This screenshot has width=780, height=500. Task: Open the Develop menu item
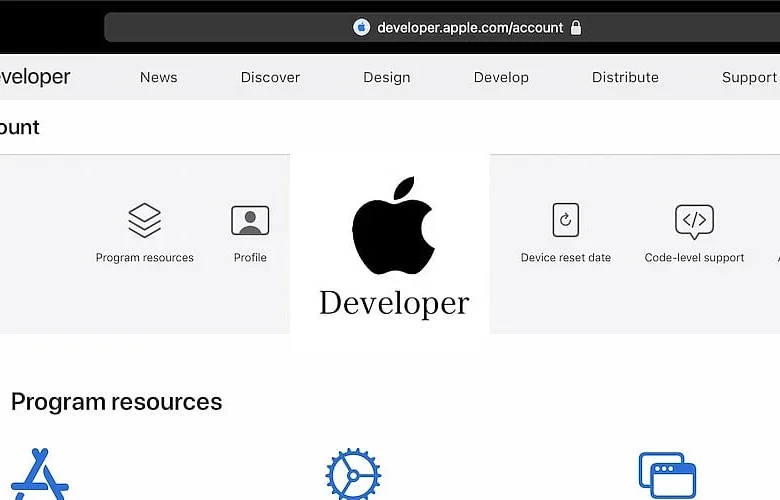click(501, 78)
